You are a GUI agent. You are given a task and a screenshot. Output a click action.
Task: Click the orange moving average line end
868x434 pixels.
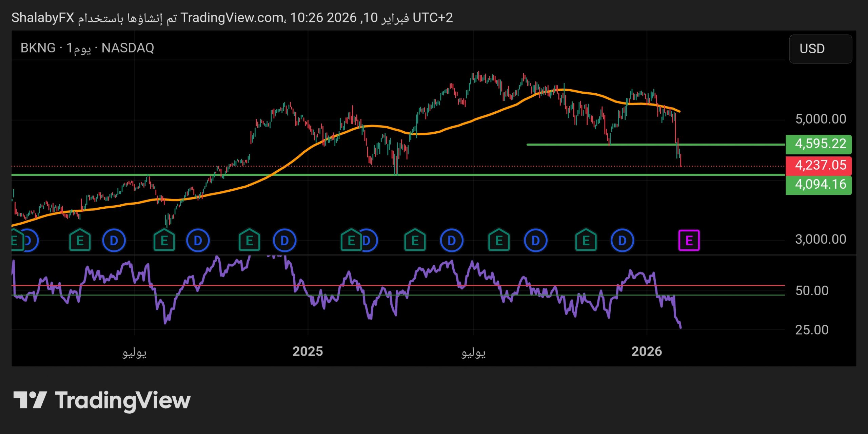(x=679, y=111)
